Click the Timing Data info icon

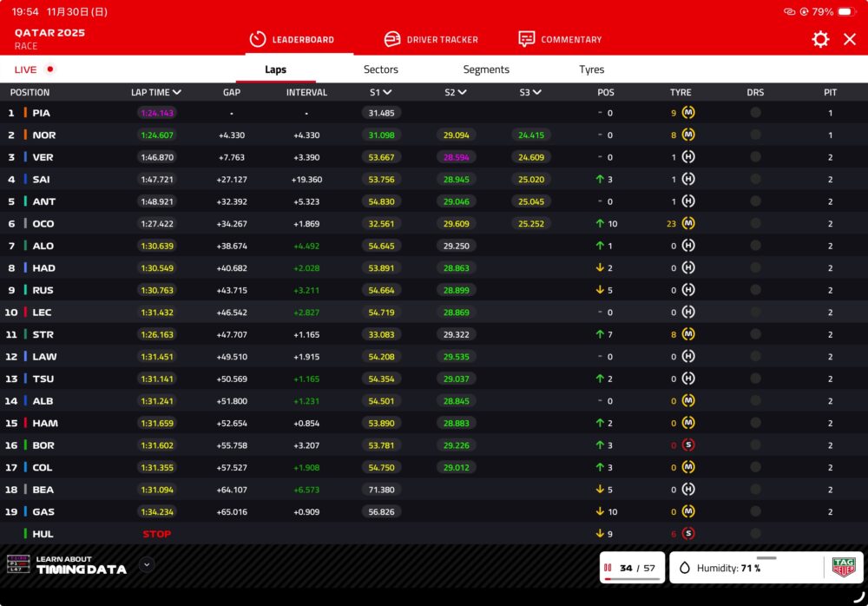[x=18, y=564]
